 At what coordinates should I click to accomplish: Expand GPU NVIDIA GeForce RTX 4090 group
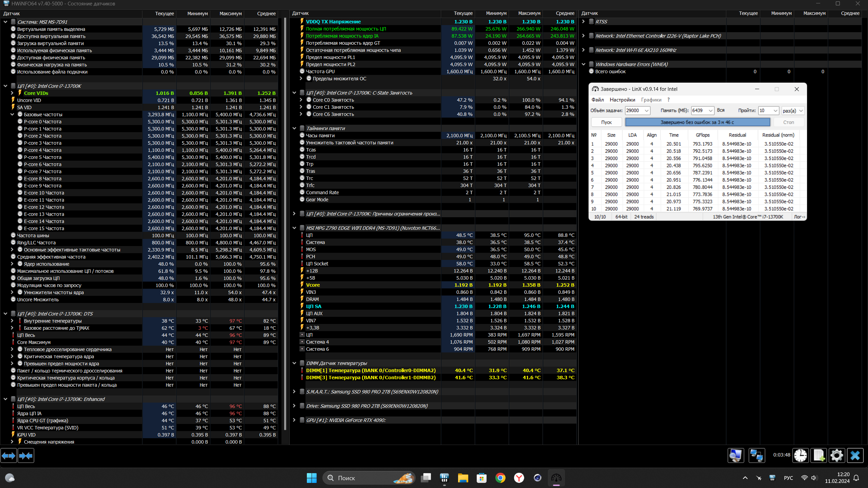[x=294, y=420]
